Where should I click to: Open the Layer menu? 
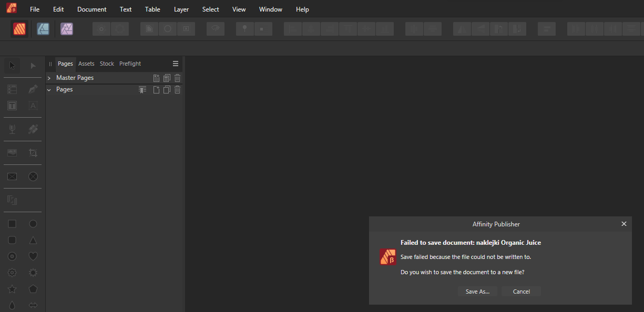[181, 9]
